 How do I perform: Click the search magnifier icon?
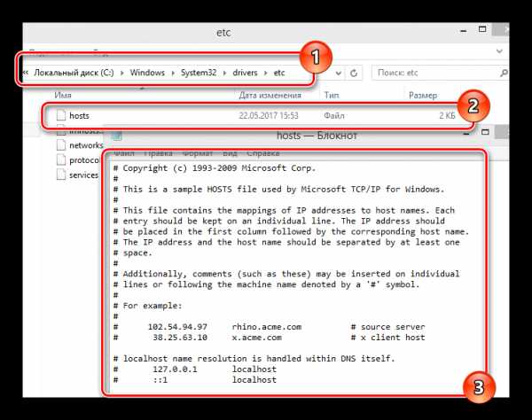click(x=504, y=73)
